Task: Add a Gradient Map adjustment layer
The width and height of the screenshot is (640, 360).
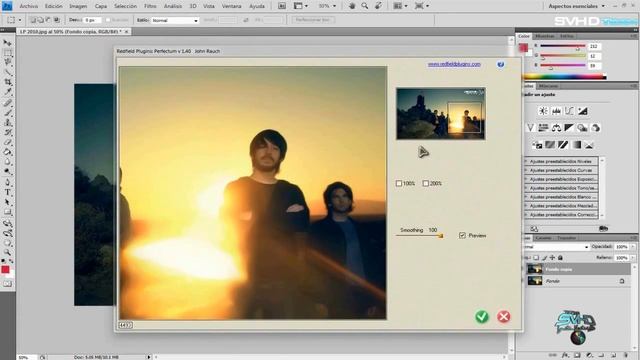Action: [576, 145]
